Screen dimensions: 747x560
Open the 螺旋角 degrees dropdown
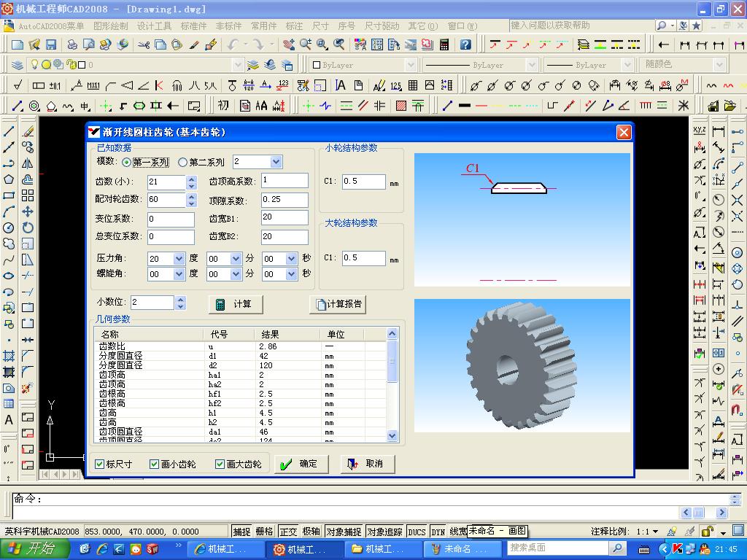[179, 274]
